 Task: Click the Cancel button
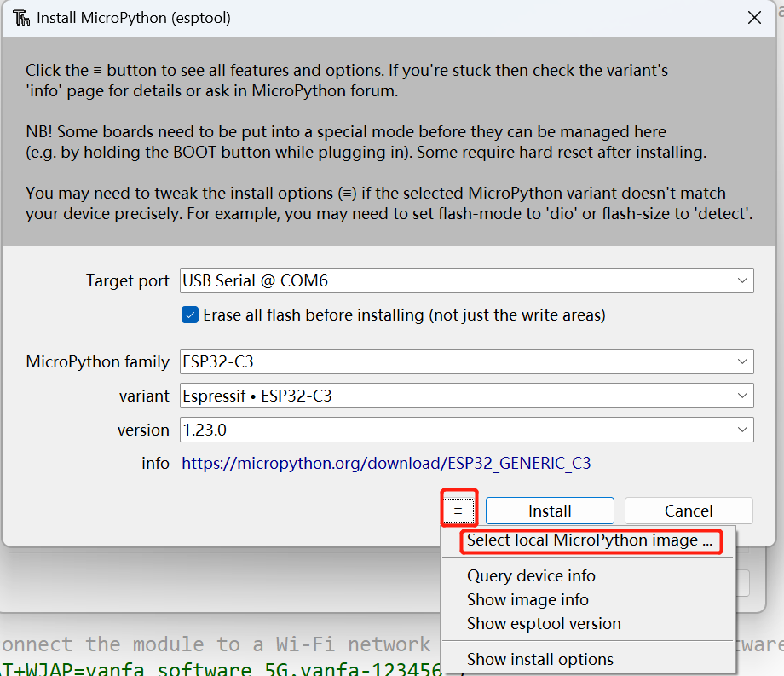[689, 511]
